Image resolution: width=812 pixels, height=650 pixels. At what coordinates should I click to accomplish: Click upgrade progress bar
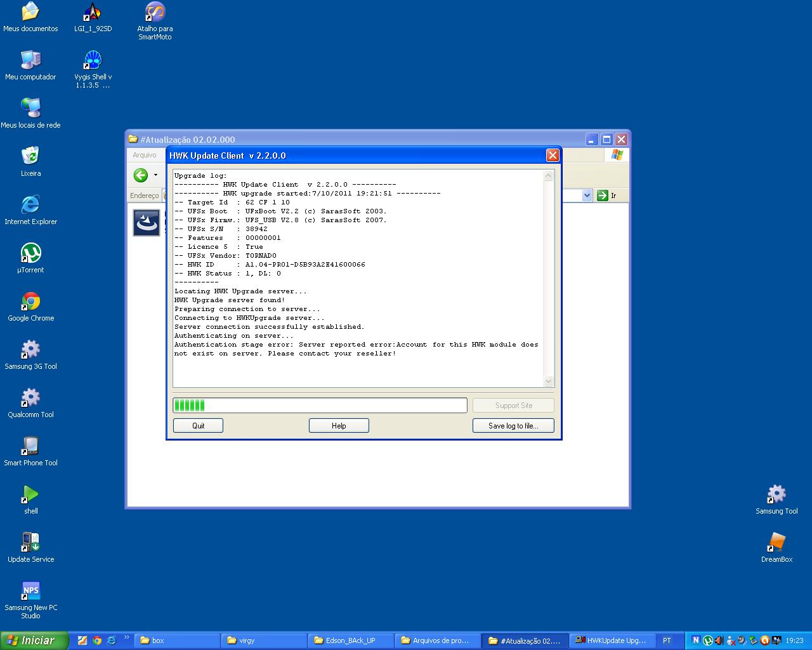(x=320, y=406)
